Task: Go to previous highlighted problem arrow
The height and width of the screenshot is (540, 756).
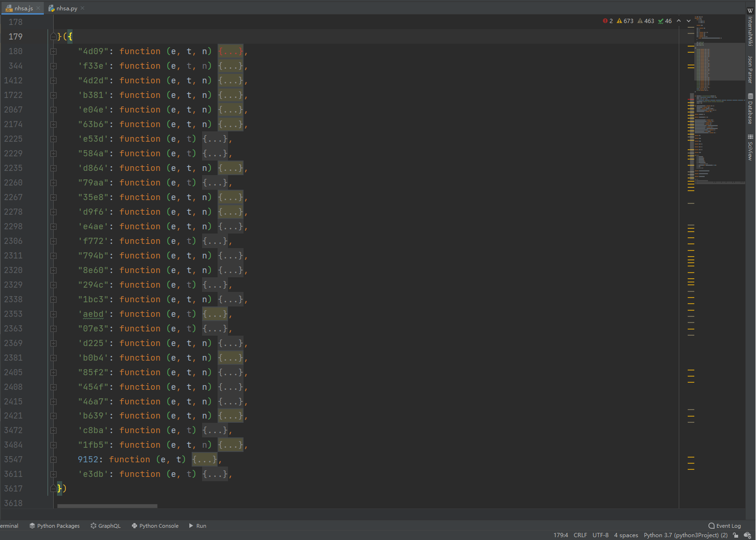Action: [x=679, y=21]
